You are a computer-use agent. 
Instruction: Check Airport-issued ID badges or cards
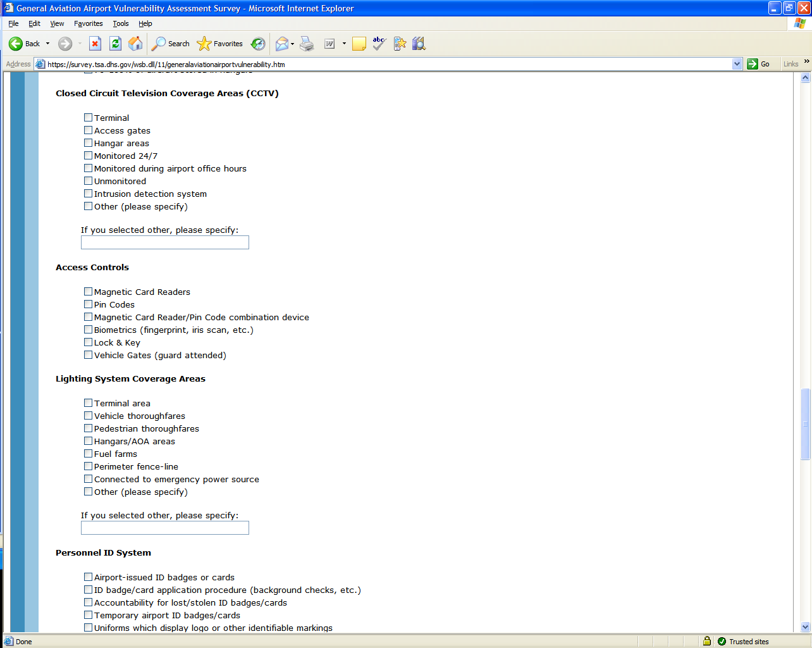coord(89,577)
